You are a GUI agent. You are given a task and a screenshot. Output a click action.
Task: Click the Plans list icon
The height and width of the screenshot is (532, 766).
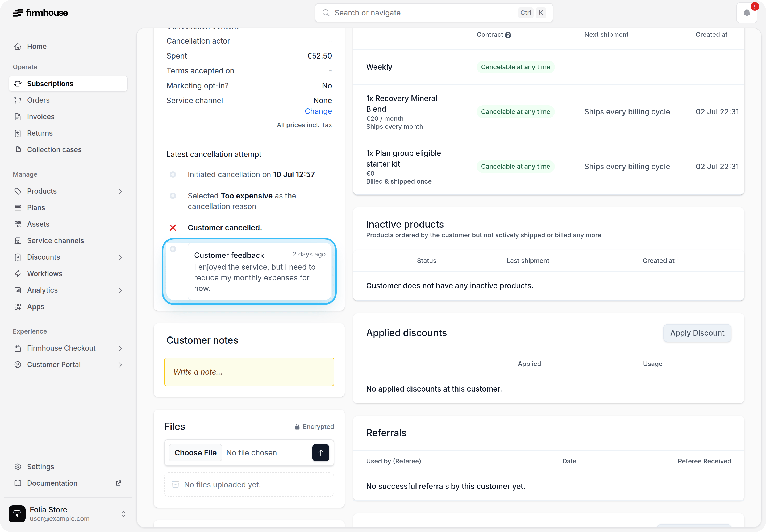[x=18, y=208]
